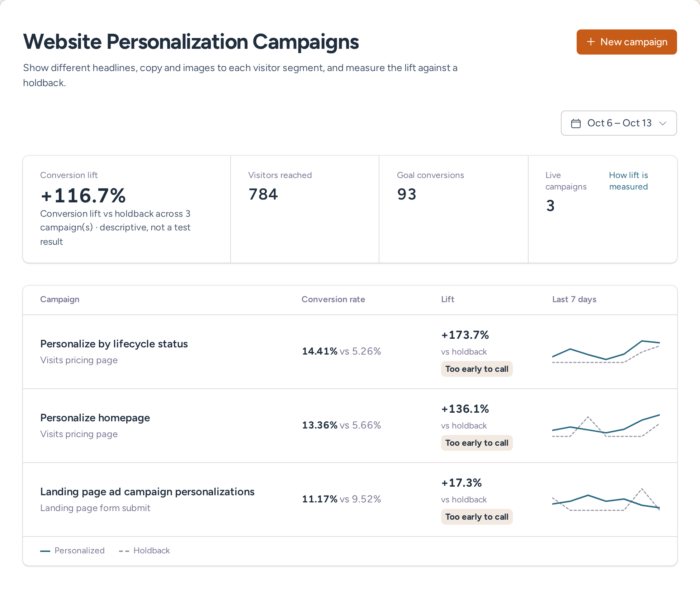Click the calendar icon in date picker

576,123
